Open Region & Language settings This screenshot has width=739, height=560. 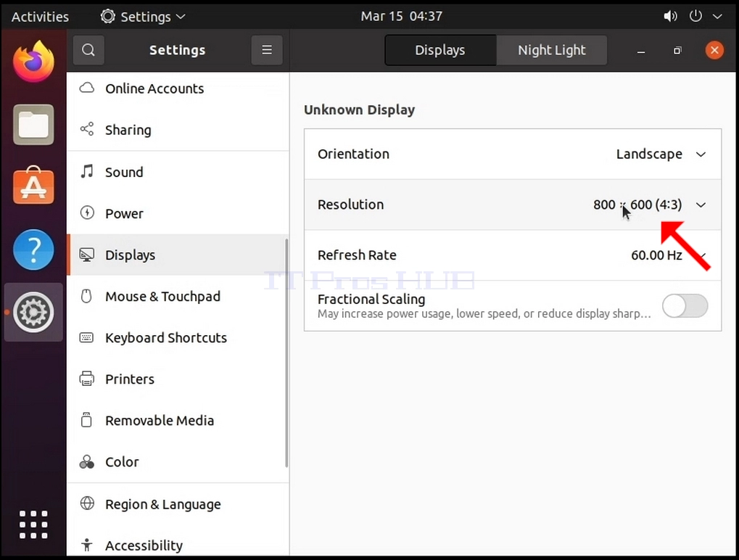point(178,504)
